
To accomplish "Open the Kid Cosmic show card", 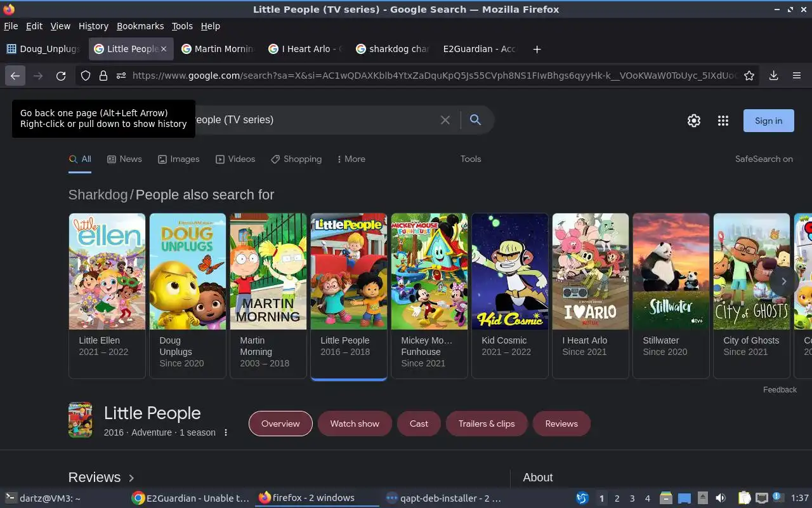I will pyautogui.click(x=510, y=295).
